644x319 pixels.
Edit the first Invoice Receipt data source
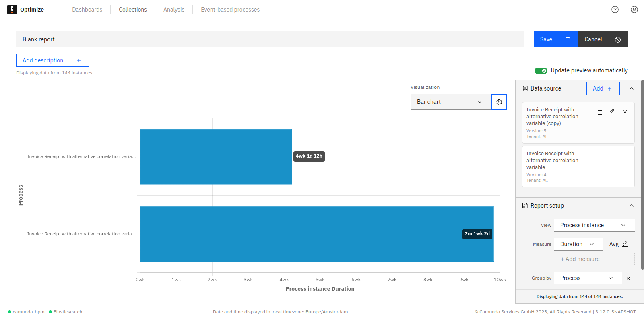pyautogui.click(x=612, y=112)
